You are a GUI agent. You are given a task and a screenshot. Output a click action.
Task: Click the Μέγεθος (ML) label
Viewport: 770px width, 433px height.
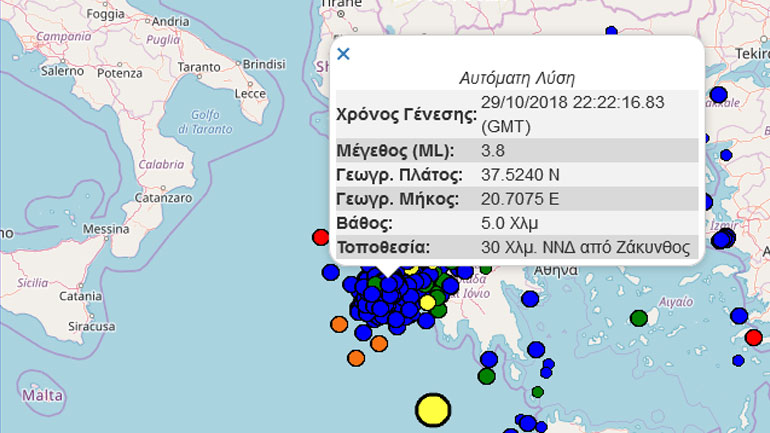395,151
